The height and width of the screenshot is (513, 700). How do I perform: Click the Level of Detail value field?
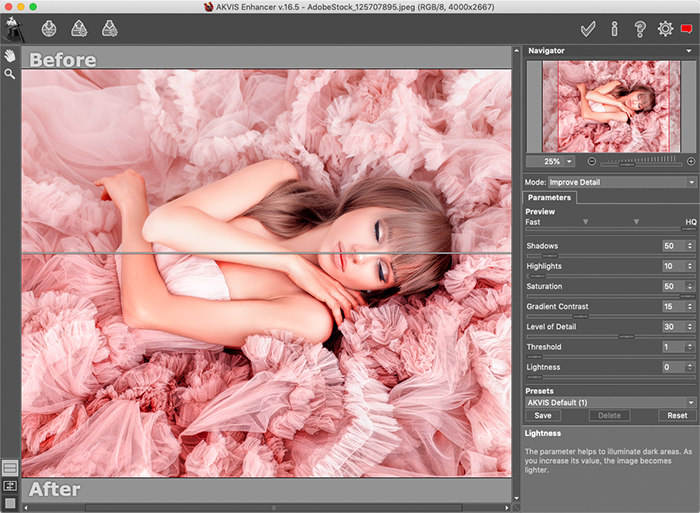(673, 326)
